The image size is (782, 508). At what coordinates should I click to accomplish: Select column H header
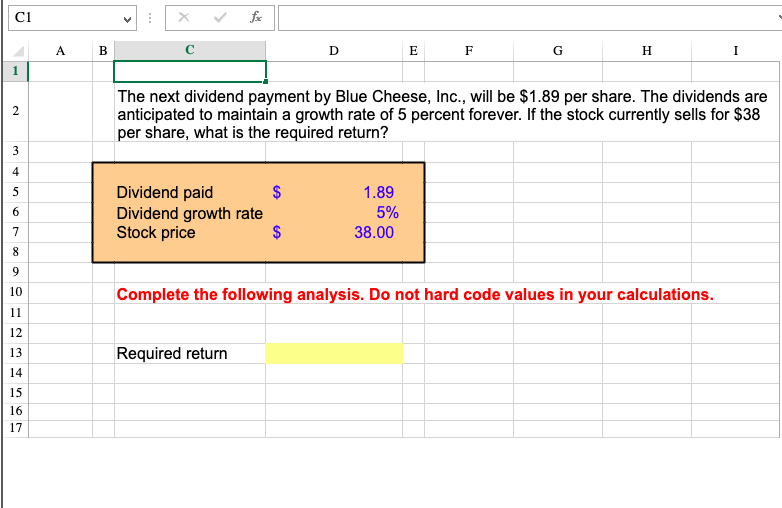click(x=646, y=51)
